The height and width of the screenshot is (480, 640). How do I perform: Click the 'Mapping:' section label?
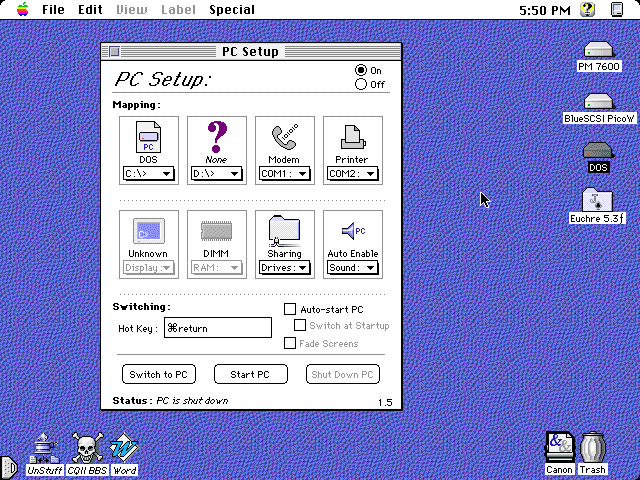tap(137, 105)
